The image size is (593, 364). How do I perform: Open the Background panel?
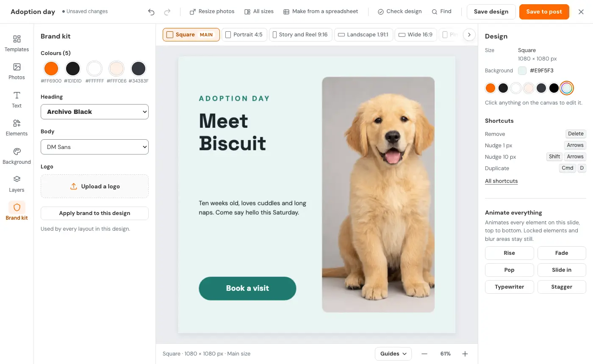click(x=17, y=156)
